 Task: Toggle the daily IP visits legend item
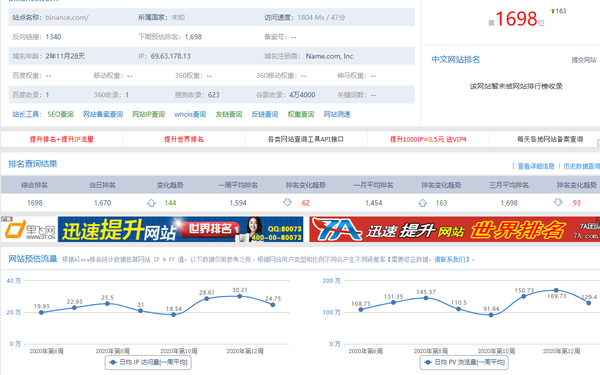[148, 362]
